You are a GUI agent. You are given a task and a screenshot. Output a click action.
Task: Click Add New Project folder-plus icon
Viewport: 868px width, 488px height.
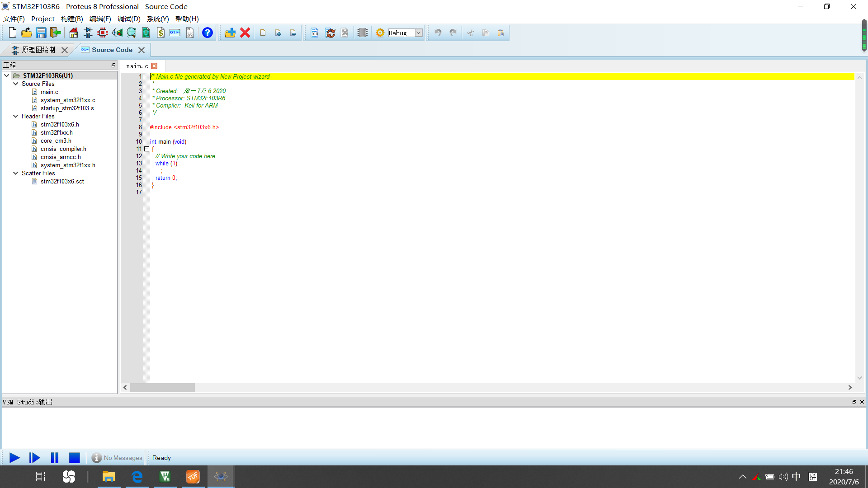[230, 33]
